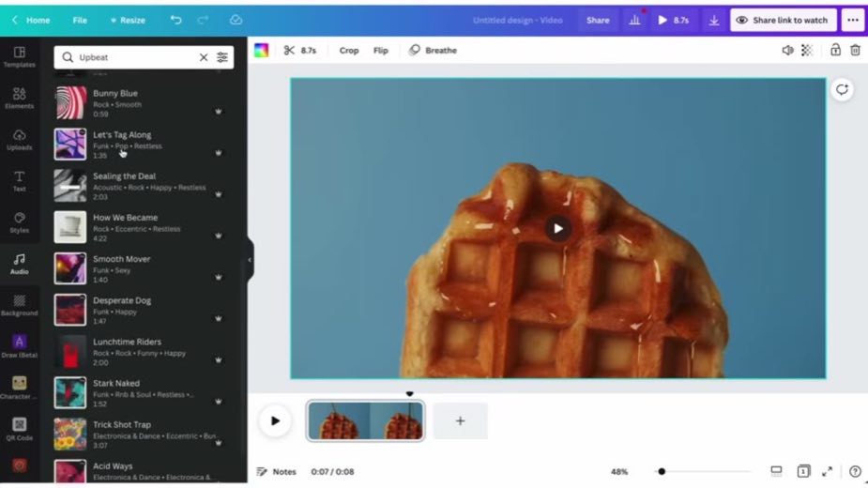Redo the last action
The width and height of the screenshot is (868, 488).
coord(204,20)
